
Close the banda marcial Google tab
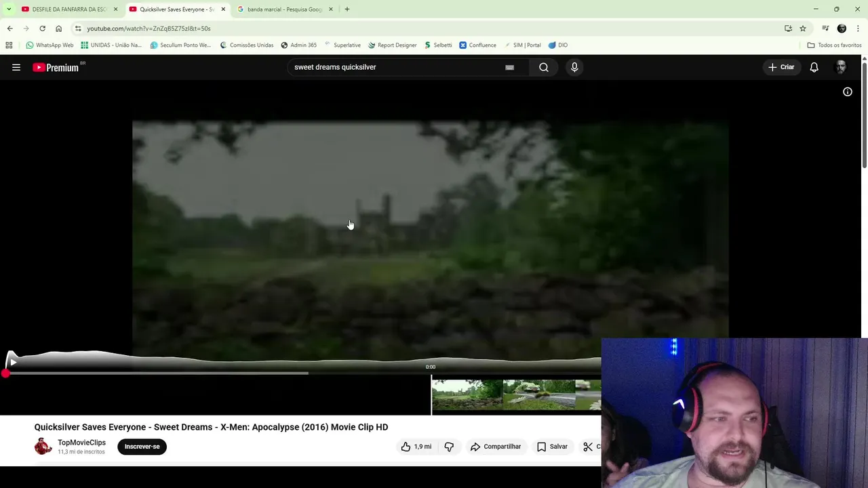click(x=331, y=9)
